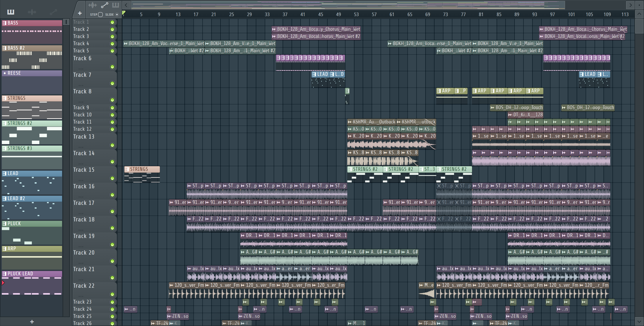This screenshot has width=644, height=326.
Task: Open menu of first STRINGS #2 clip on Track 15
Action: (x=350, y=169)
